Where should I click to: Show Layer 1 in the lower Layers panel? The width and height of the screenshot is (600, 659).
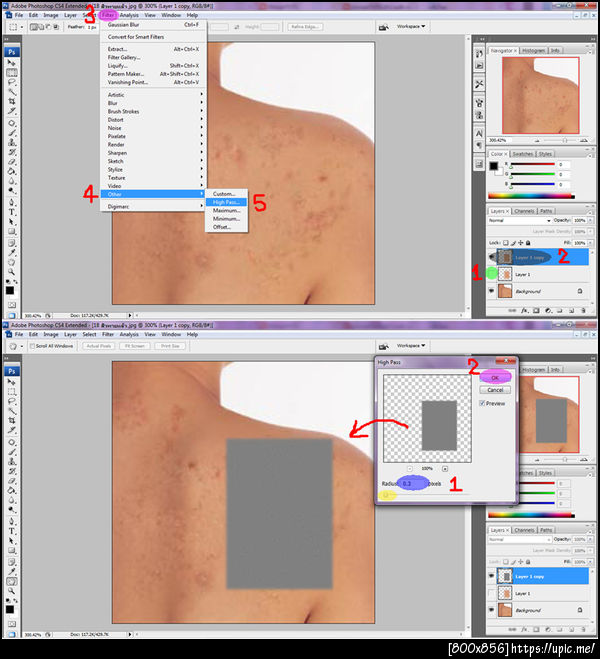click(x=491, y=593)
